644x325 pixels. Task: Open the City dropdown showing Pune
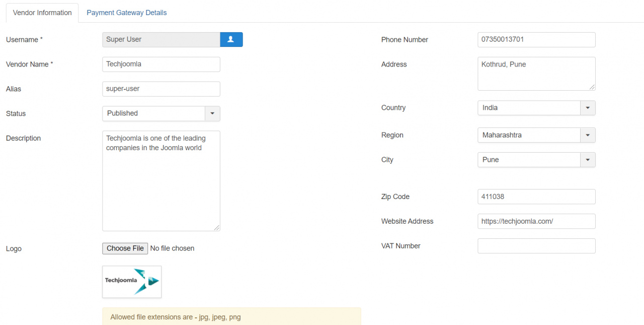[536, 160]
